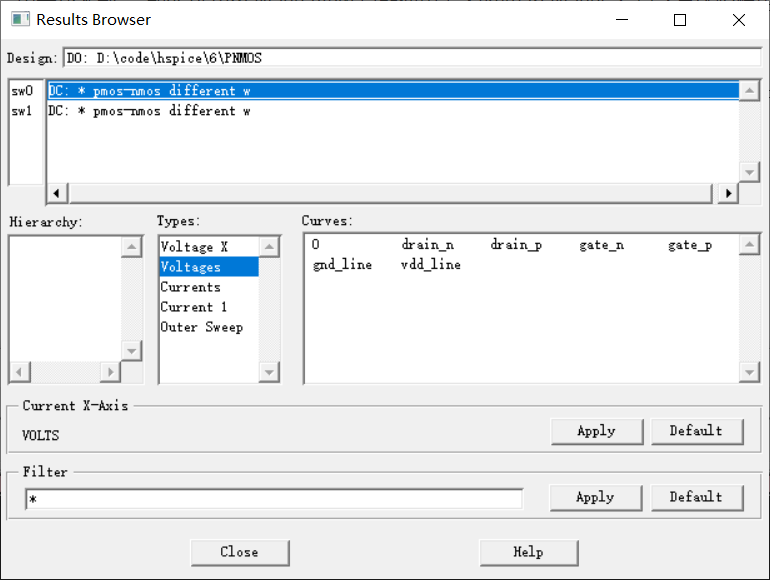
Task: Select the drain_n curve
Action: (x=427, y=244)
